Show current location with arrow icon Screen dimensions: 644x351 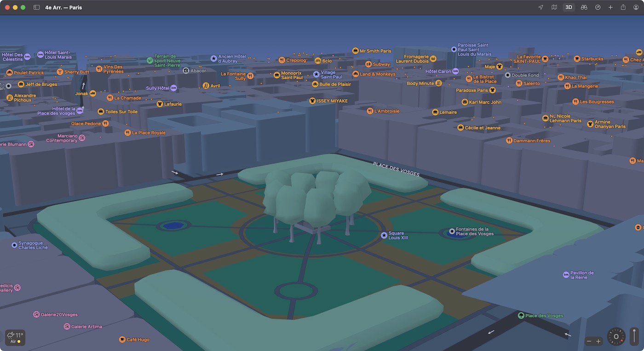pos(540,7)
